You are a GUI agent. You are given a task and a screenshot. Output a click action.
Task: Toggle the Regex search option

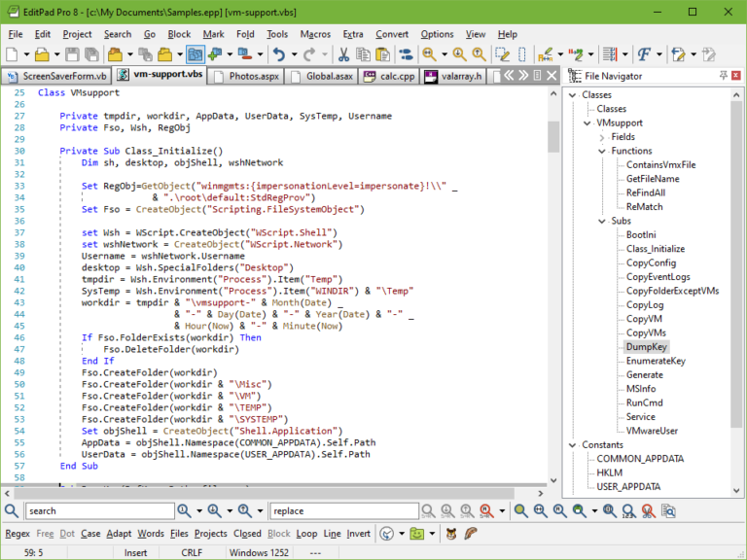[18, 533]
